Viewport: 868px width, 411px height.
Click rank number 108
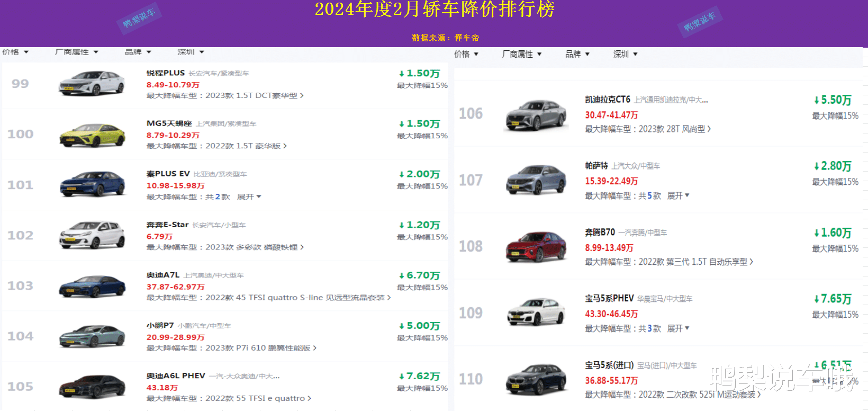(x=471, y=247)
